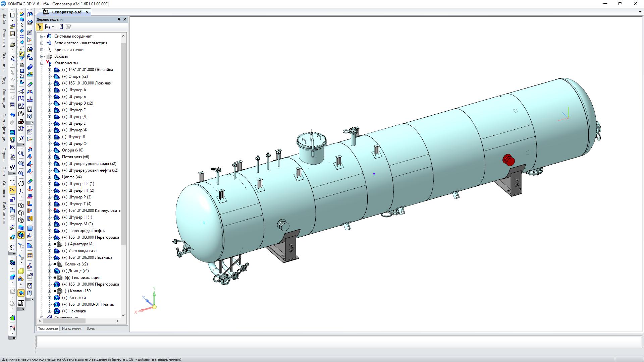This screenshot has width=644, height=362.
Task: Open the Сервис menu
Action: (4, 154)
